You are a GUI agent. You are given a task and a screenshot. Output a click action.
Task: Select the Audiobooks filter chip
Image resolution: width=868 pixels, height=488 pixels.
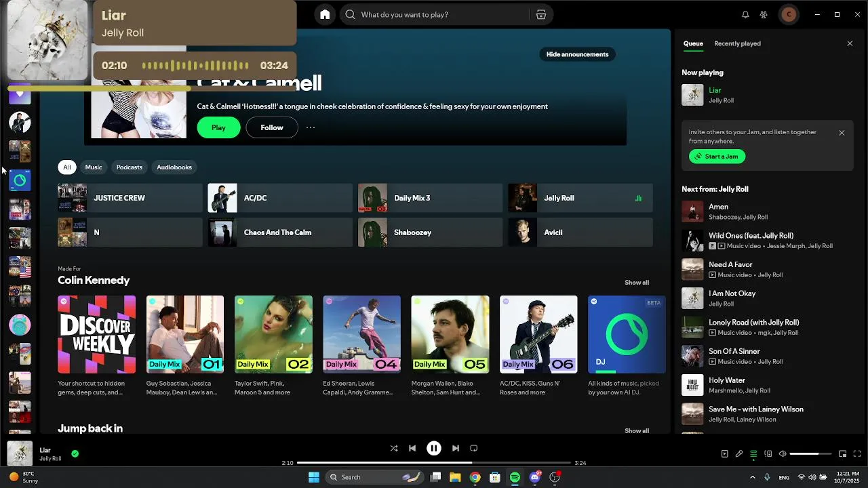(x=174, y=167)
